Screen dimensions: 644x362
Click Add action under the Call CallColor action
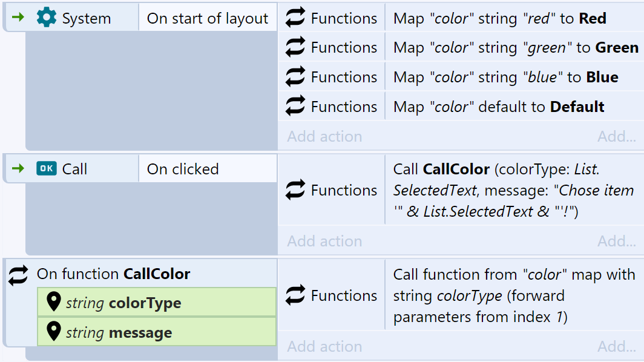[x=324, y=241]
